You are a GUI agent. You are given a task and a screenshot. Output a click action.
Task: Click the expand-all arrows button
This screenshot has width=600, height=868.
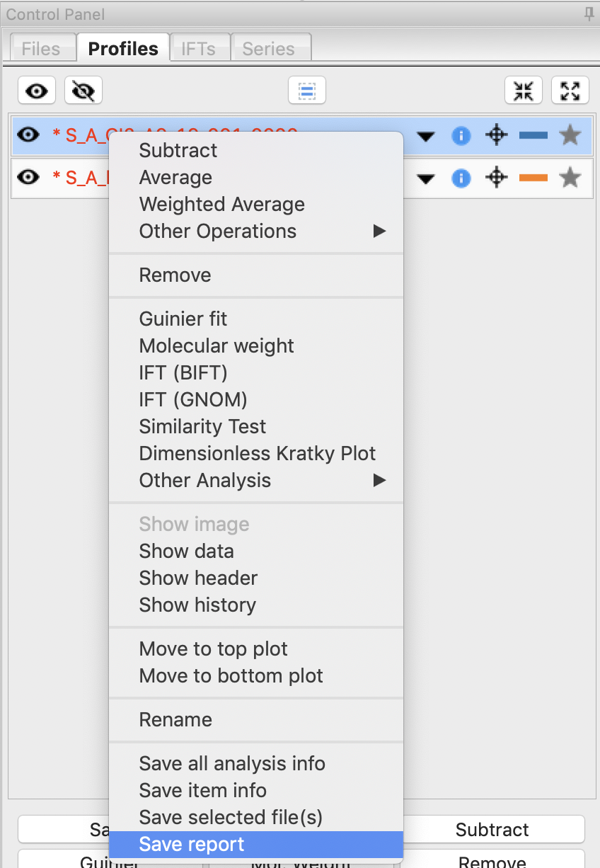click(570, 91)
